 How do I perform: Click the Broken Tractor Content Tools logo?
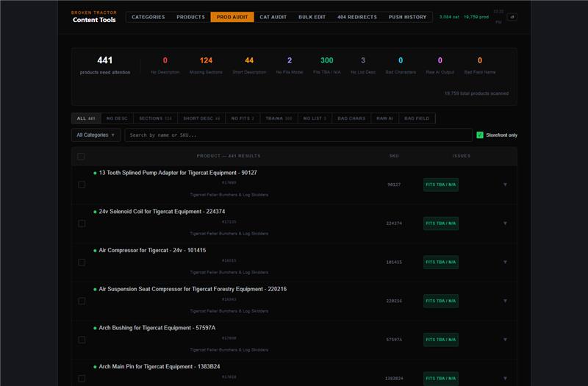(94, 17)
